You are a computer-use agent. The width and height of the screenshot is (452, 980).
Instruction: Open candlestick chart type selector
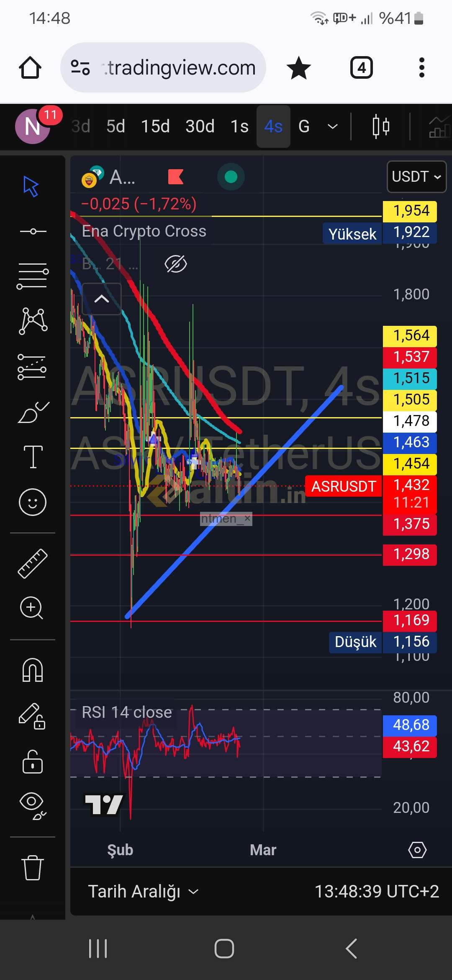(x=381, y=126)
